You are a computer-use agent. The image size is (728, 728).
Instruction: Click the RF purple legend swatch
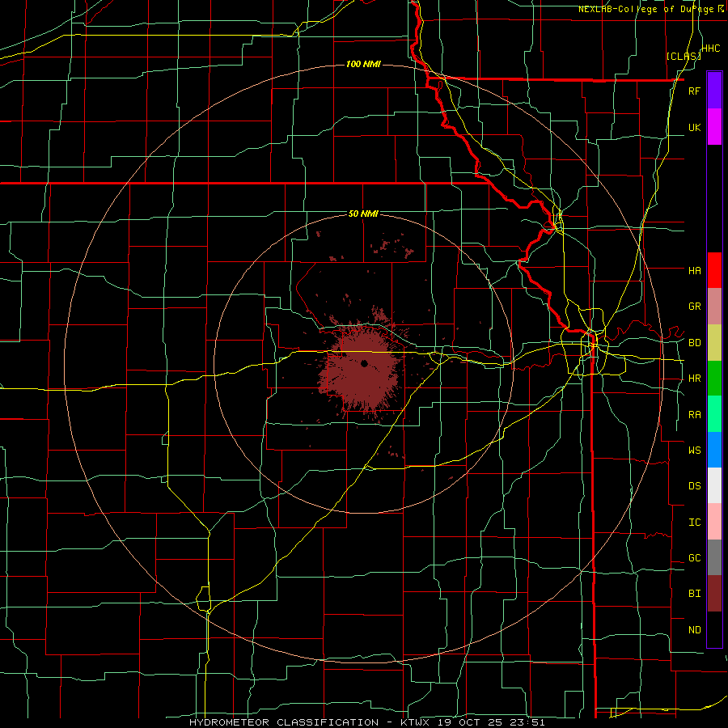(x=714, y=91)
